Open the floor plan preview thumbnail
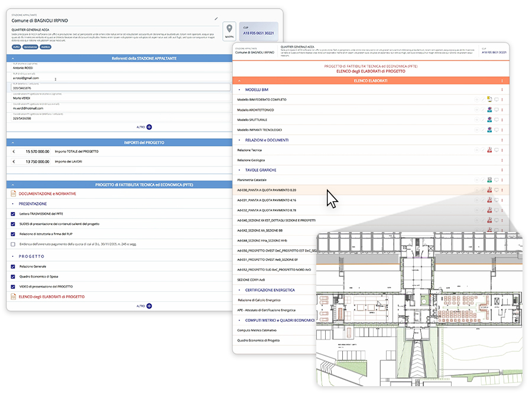Screen dimensions: 532x395 click(x=419, y=309)
